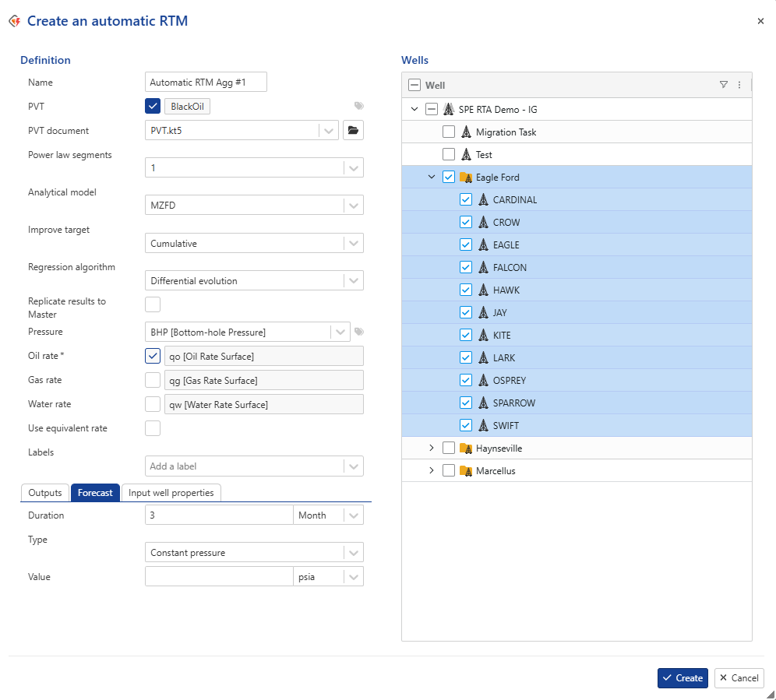Viewport: 776px width, 700px height.
Task: Enable the Gas rate checkbox
Action: [x=153, y=381]
